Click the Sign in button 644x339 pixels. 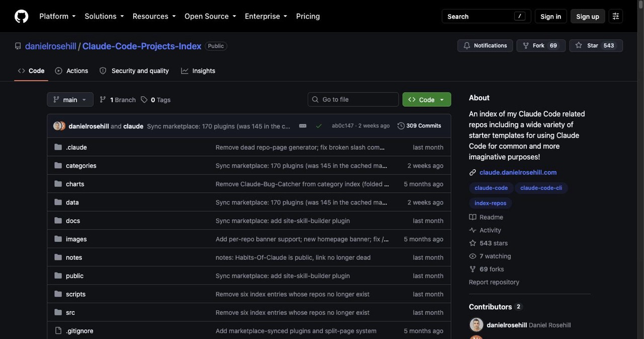[550, 16]
